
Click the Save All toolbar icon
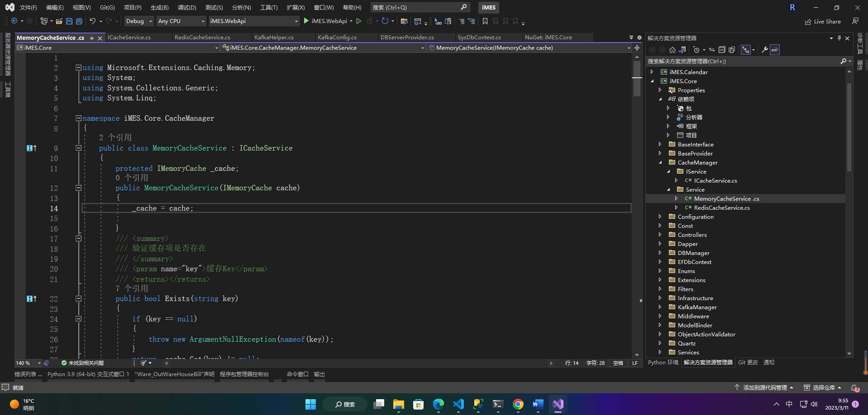click(x=79, y=21)
